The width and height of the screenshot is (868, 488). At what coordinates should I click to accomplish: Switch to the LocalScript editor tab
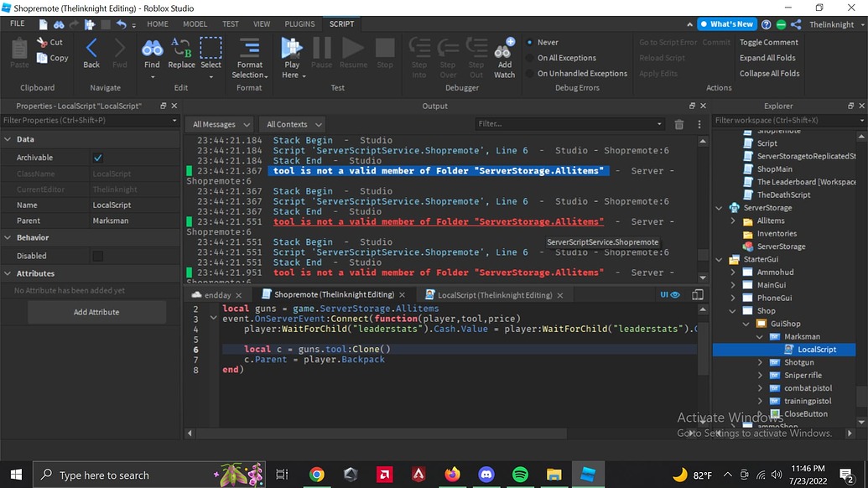click(x=495, y=295)
